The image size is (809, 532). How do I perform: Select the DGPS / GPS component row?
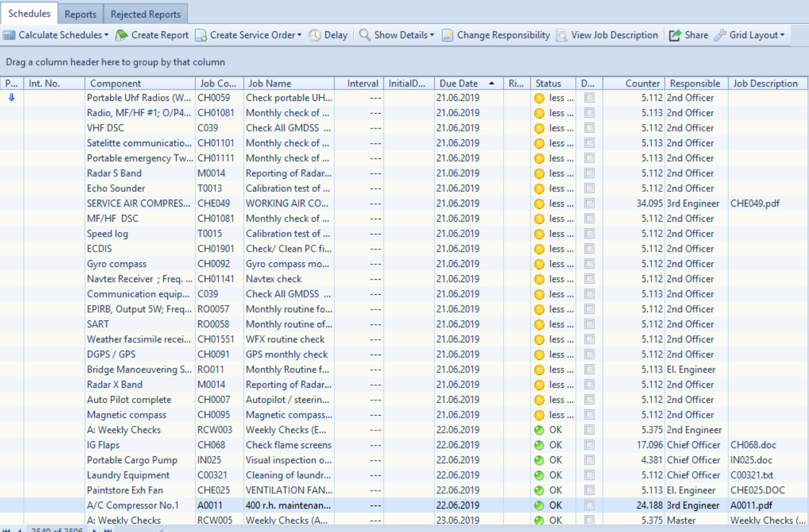(x=404, y=354)
